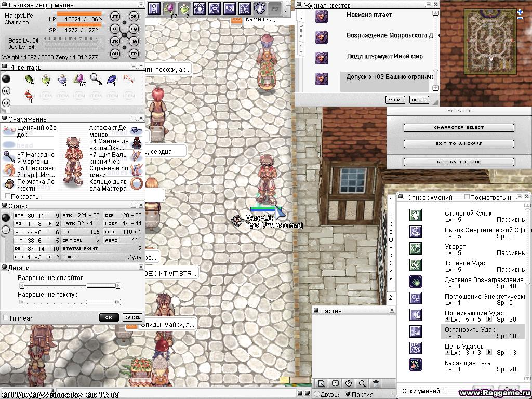This screenshot has height=399, width=532.
Task: Open inventory via IT button in basic info
Action: pos(115,29)
